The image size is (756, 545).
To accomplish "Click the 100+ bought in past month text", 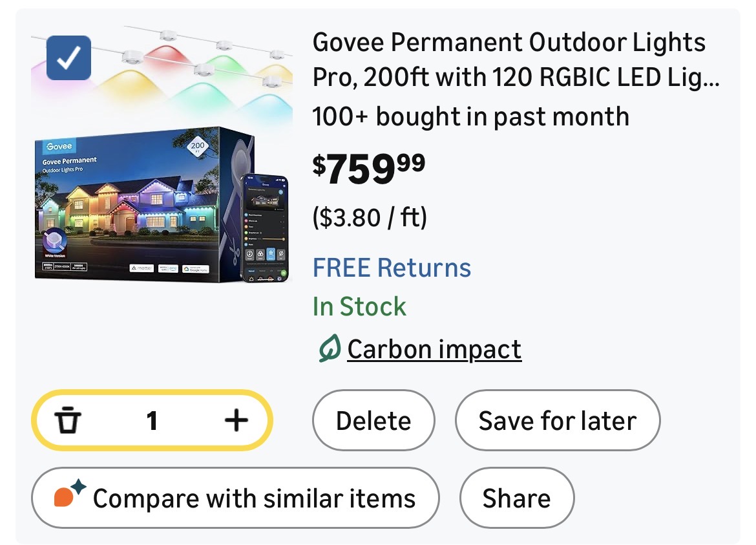I will click(x=470, y=117).
